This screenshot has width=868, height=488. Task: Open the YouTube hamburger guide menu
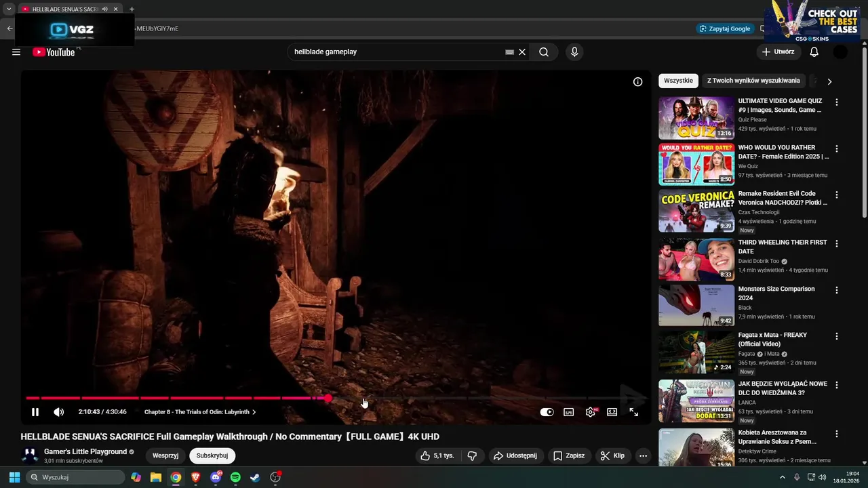tap(16, 52)
